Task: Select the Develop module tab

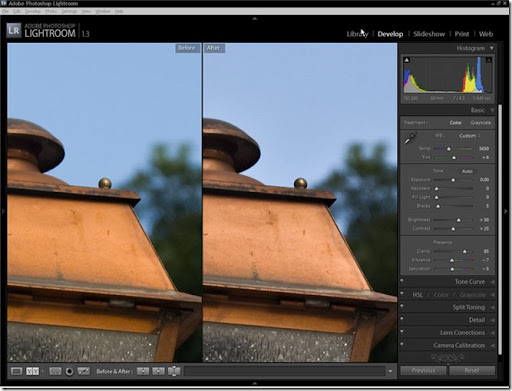Action: [x=390, y=34]
